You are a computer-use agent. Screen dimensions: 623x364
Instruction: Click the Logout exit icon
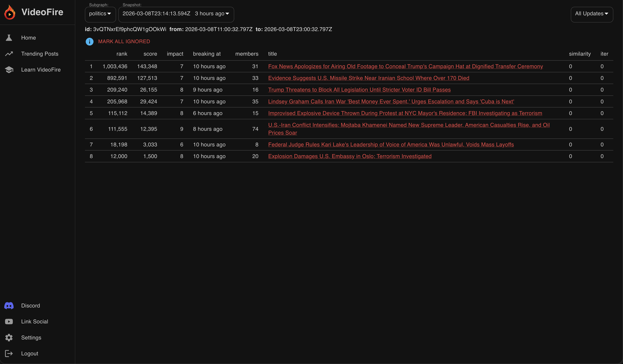9,354
